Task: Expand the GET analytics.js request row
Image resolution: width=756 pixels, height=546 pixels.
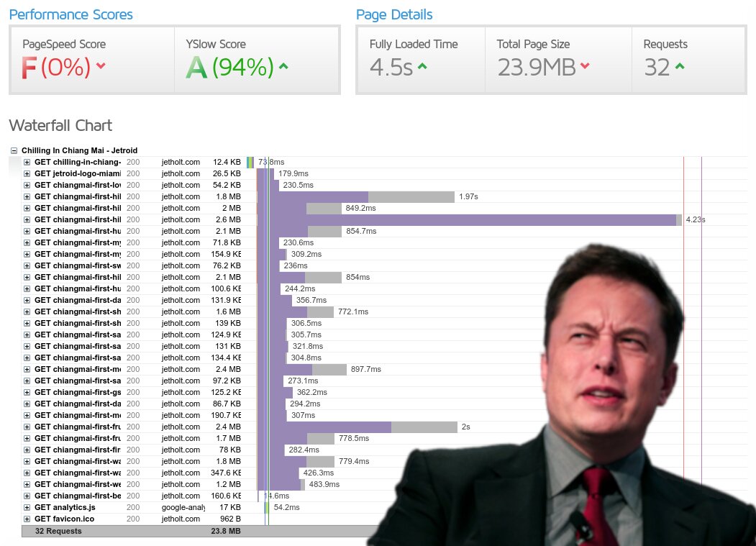Action: coord(27,508)
